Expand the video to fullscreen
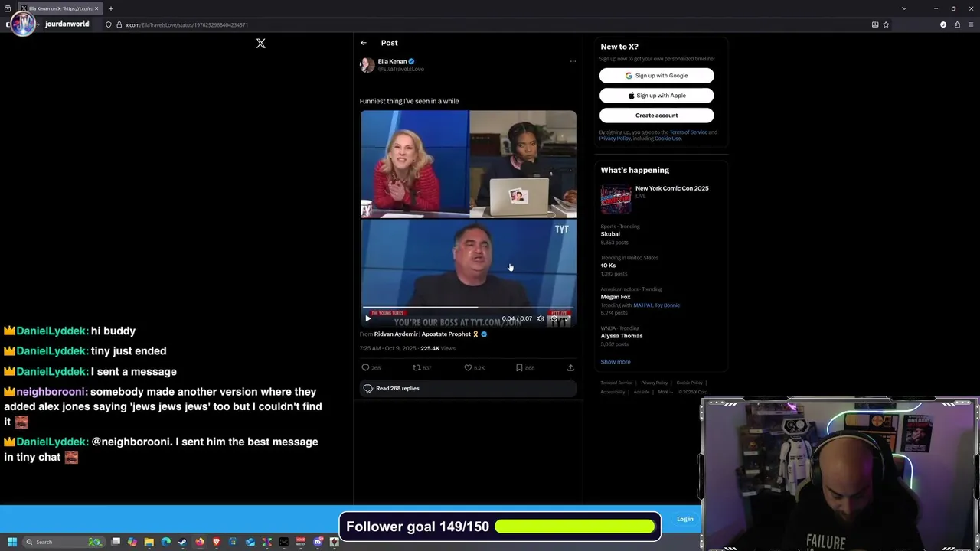The image size is (980, 551). click(567, 319)
